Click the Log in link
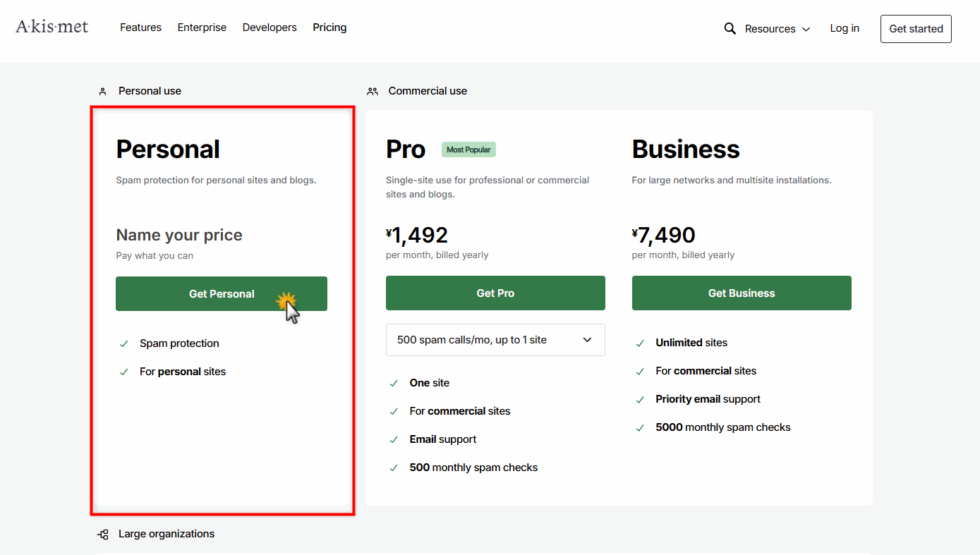The height and width of the screenshot is (555, 980). 845,28
